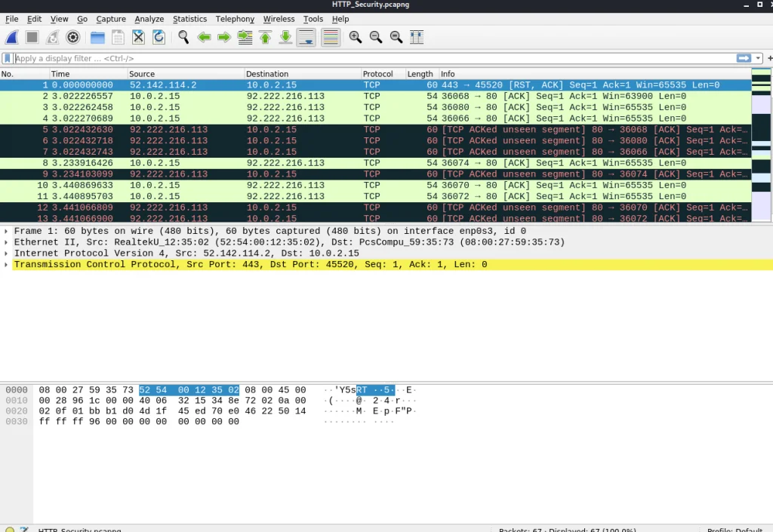This screenshot has width=773, height=532.
Task: Click the Resize Columns icon
Action: click(x=417, y=37)
